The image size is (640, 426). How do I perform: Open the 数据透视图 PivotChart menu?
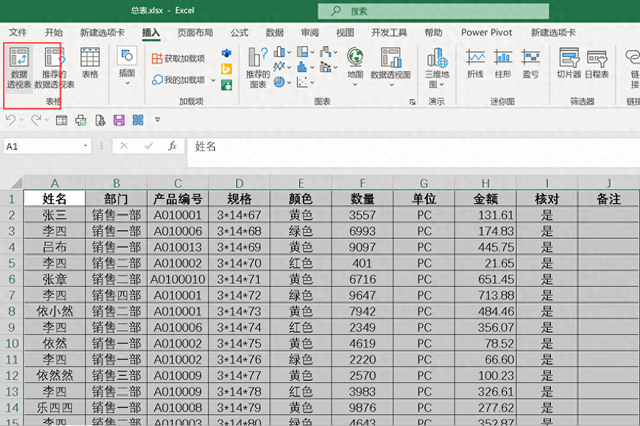(391, 67)
